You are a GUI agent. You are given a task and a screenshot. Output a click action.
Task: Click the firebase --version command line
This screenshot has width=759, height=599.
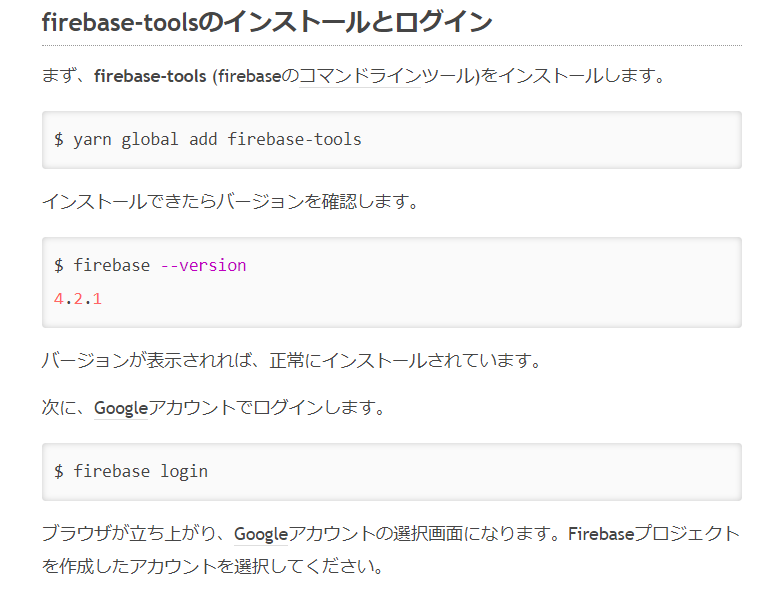click(x=150, y=265)
